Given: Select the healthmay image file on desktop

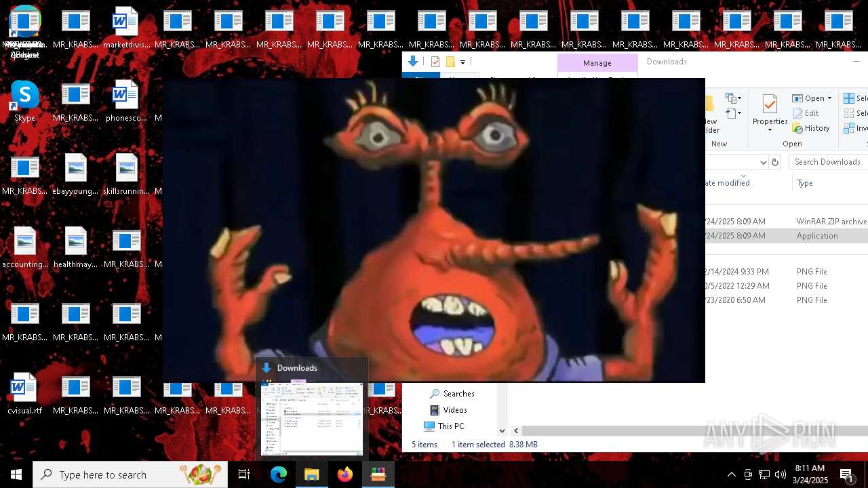Looking at the screenshot, I should coord(75,247).
